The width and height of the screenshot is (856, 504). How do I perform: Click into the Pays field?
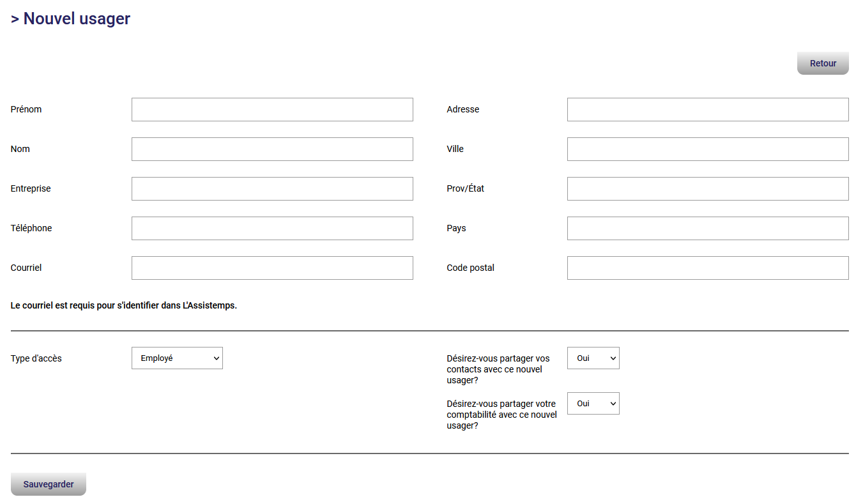[x=708, y=229]
